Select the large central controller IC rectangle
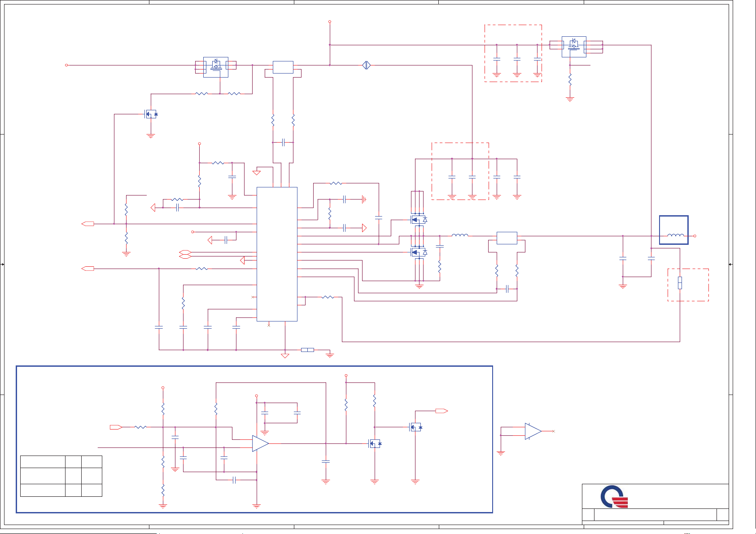The image size is (756, 534). click(x=277, y=254)
